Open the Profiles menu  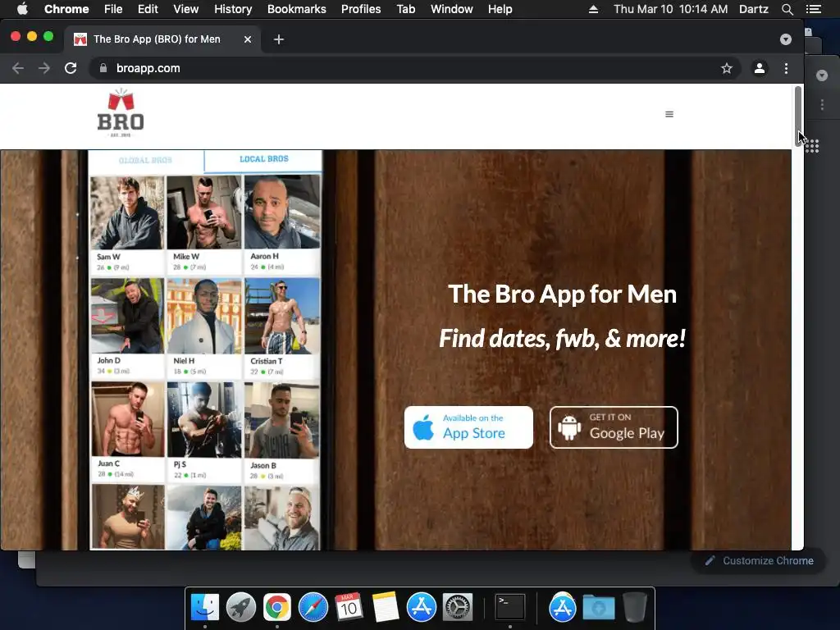(361, 9)
